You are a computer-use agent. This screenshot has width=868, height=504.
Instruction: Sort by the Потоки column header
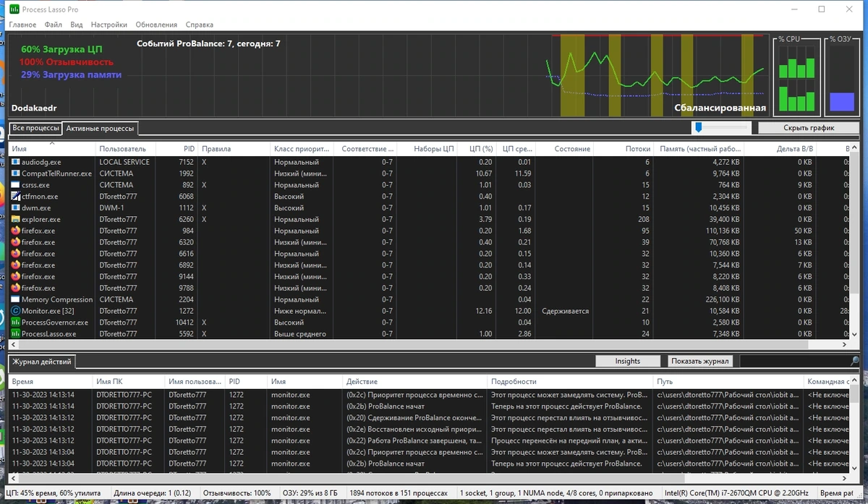tap(624, 149)
